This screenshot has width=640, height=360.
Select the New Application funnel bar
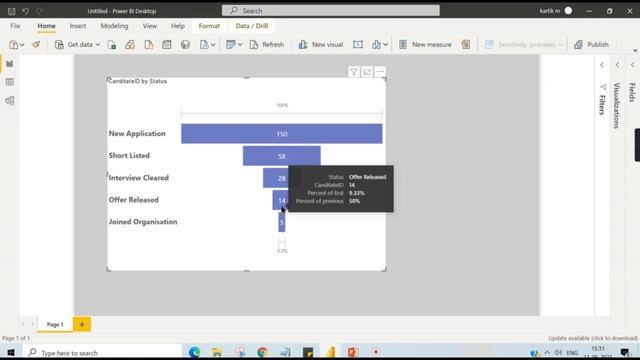pyautogui.click(x=282, y=134)
